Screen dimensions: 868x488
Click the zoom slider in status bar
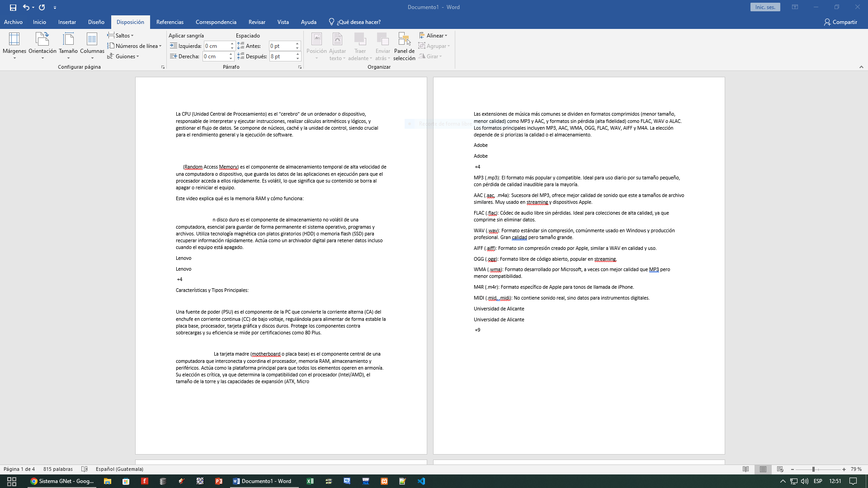coord(813,469)
